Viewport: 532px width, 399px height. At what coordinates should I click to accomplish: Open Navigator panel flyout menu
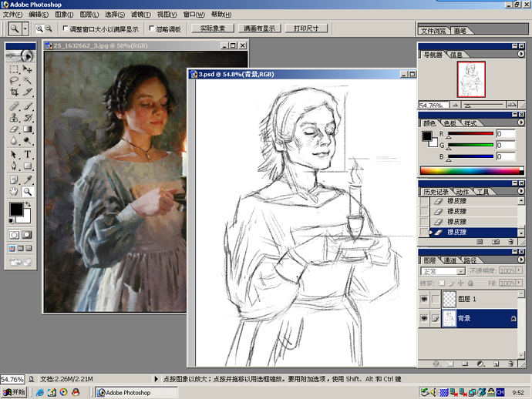click(521, 54)
